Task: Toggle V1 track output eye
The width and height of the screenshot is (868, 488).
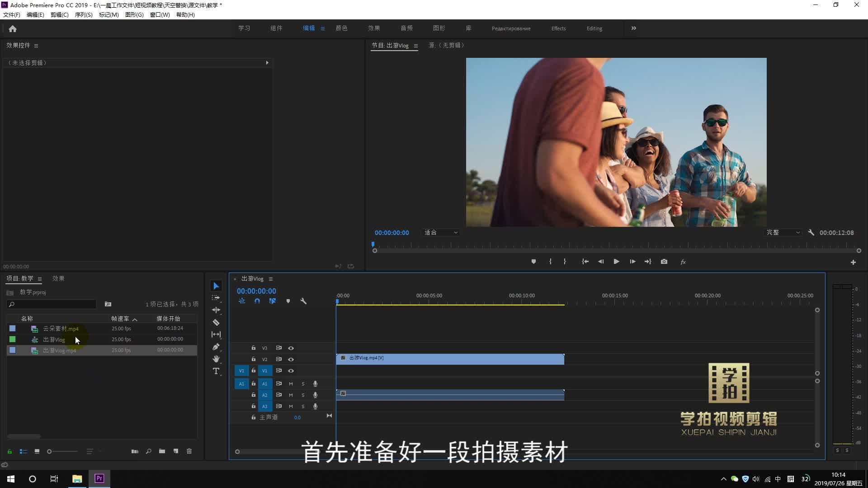Action: tap(291, 371)
